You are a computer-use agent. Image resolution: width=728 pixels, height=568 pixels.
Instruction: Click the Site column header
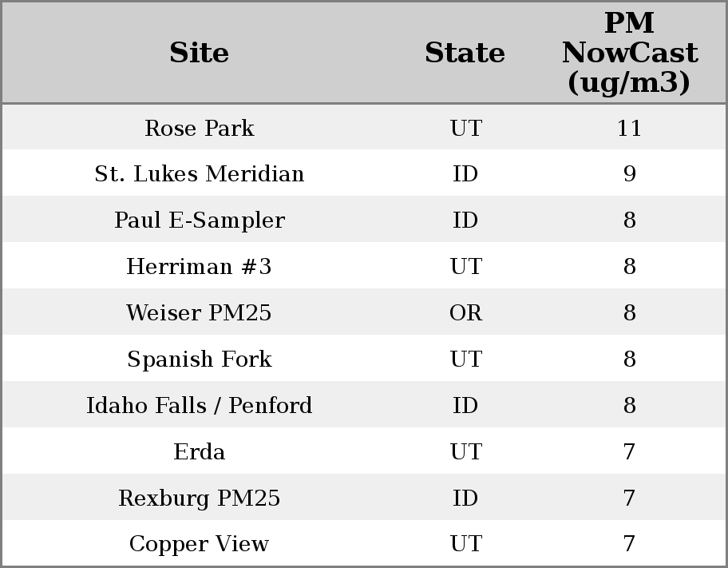(199, 53)
